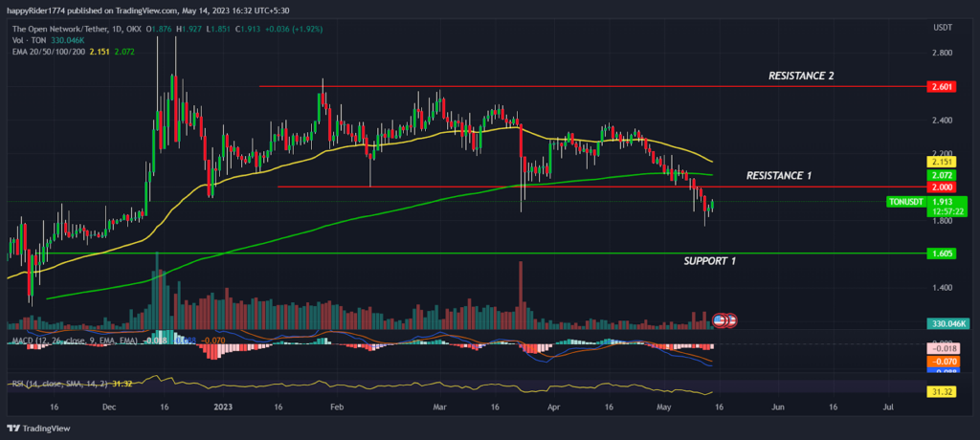Click the 2.800 price axis value
980x440 pixels.
[x=942, y=53]
